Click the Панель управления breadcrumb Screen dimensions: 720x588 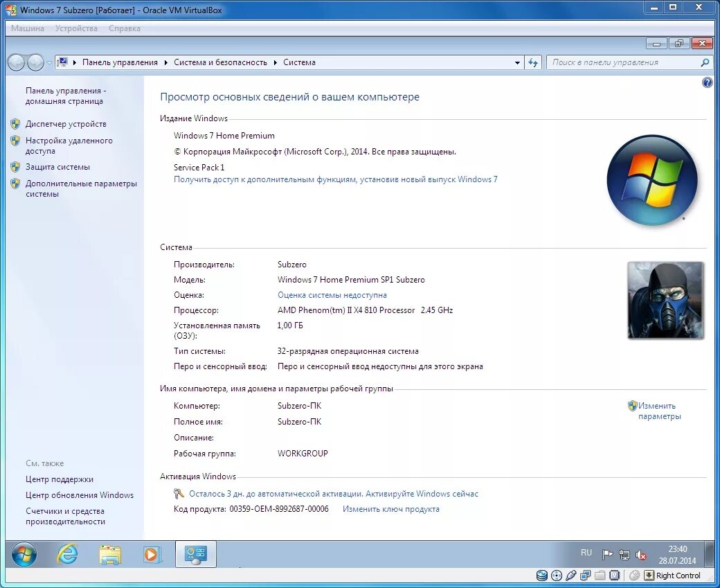coord(120,62)
